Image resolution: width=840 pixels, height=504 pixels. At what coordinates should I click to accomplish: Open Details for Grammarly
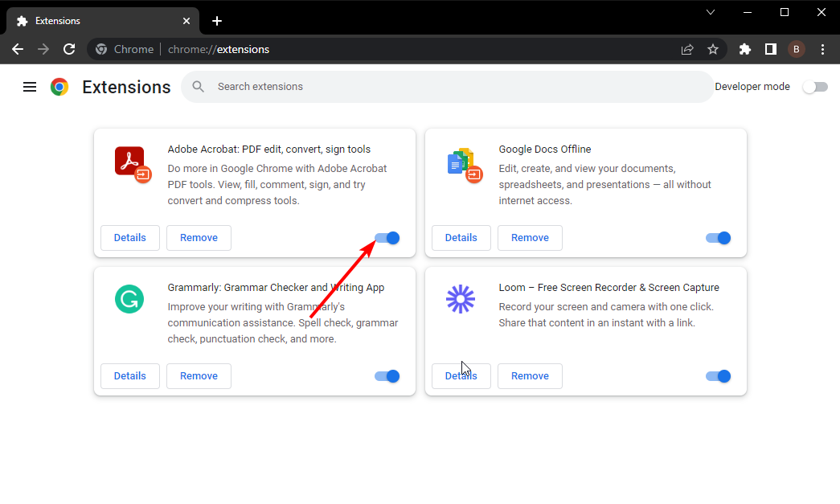point(129,376)
